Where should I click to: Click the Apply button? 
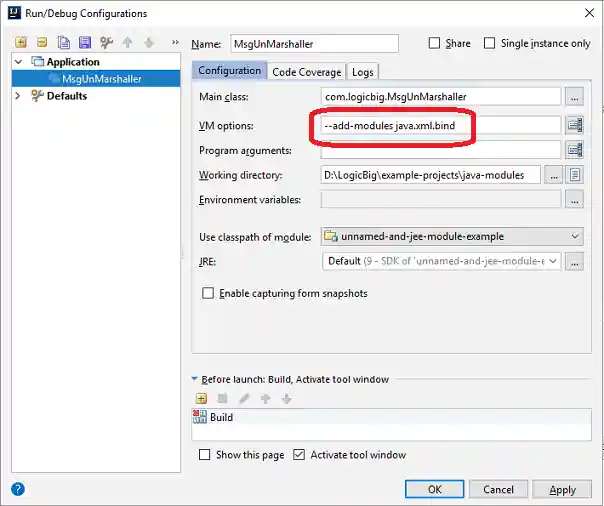562,489
